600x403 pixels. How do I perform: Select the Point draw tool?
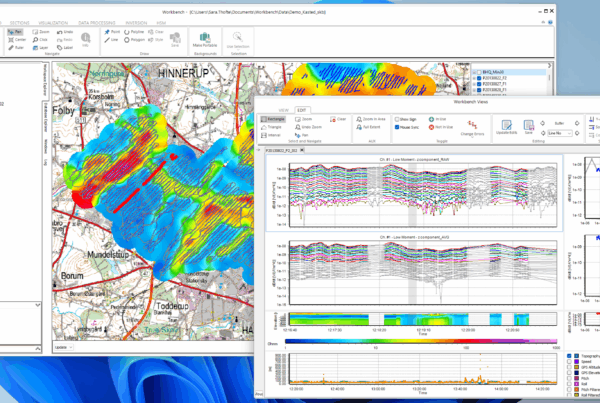[x=112, y=32]
